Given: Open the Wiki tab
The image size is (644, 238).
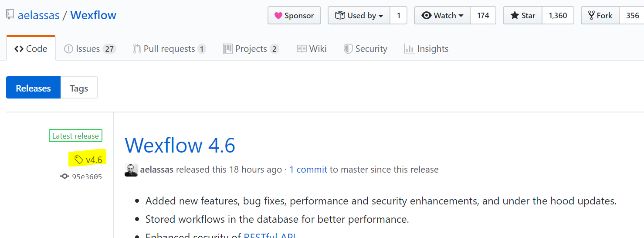Looking at the screenshot, I should (312, 49).
